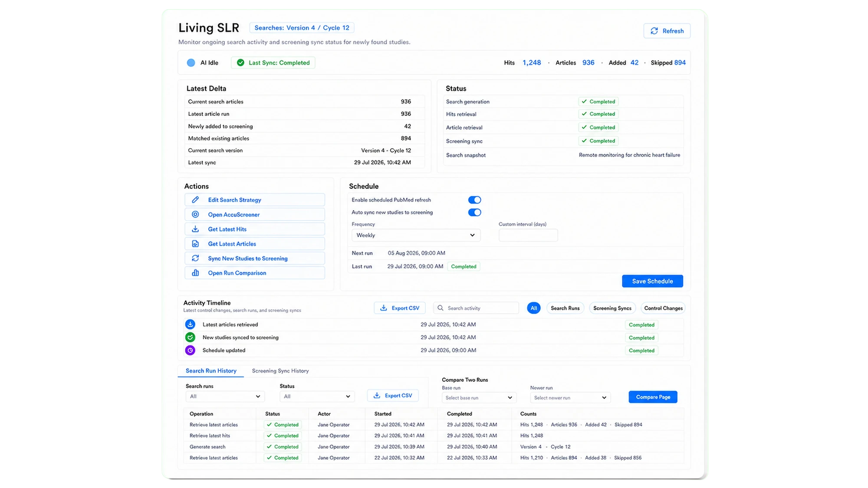The width and height of the screenshot is (868, 488).
Task: Click the Latest sync 29 Jul 2026 value
Action: point(382,162)
